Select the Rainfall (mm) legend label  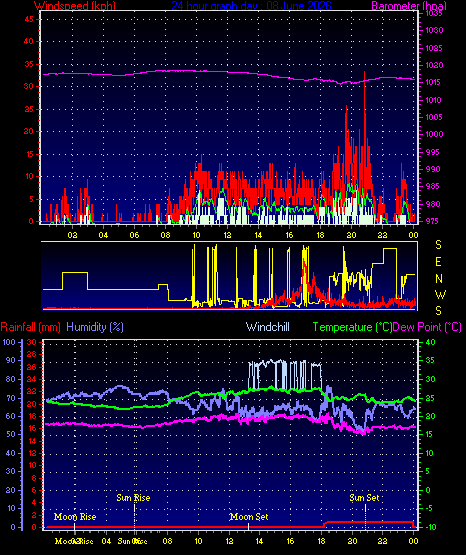tap(30, 327)
